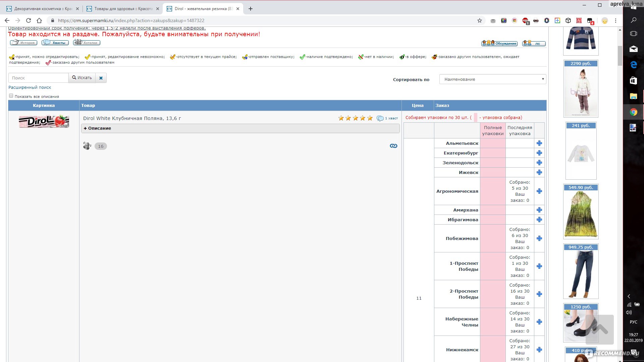Viewport: 644px width, 362px height.
Task: Click the Искать search button
Action: (82, 78)
